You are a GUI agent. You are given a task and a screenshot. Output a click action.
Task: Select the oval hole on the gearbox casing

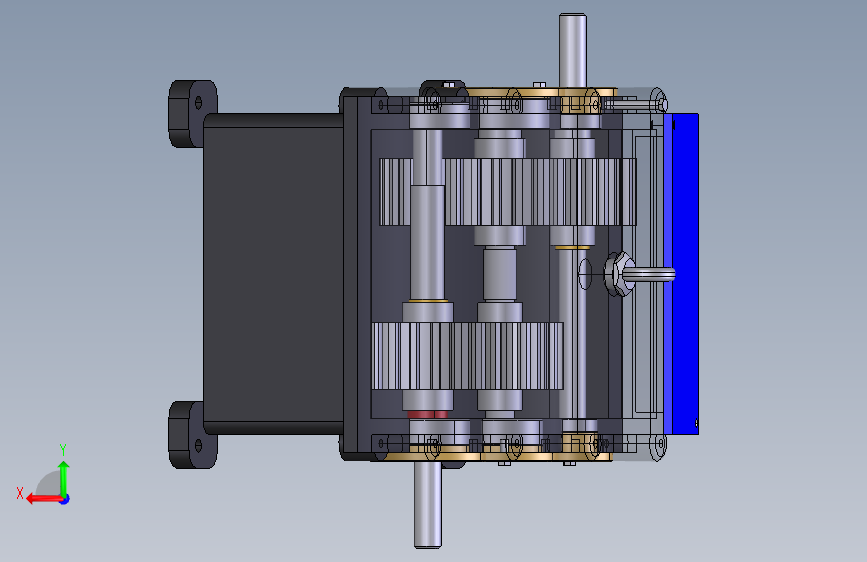[584, 274]
